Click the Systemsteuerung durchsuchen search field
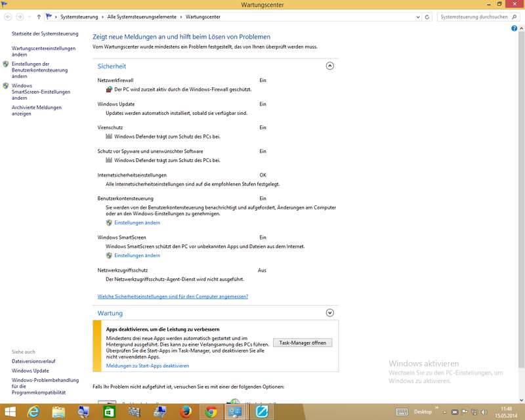 coord(472,16)
